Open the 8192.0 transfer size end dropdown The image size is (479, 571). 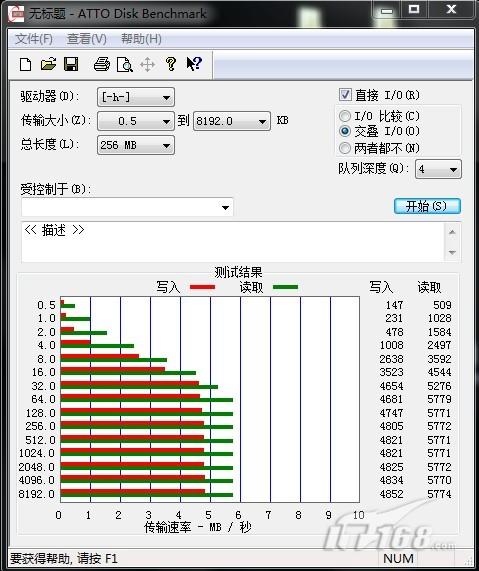[x=232, y=121]
